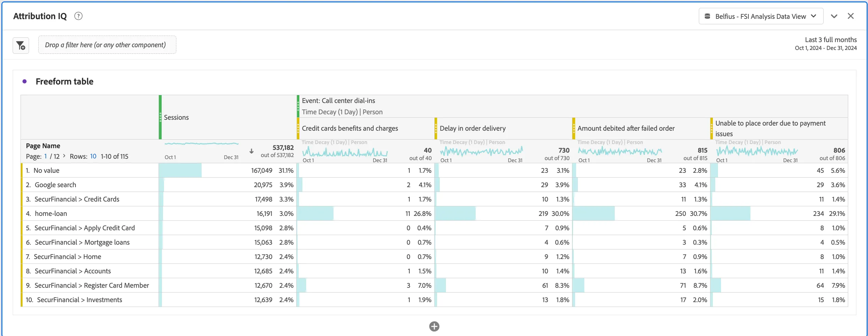
Task: Click the 537,182 sessions total
Action: point(283,147)
